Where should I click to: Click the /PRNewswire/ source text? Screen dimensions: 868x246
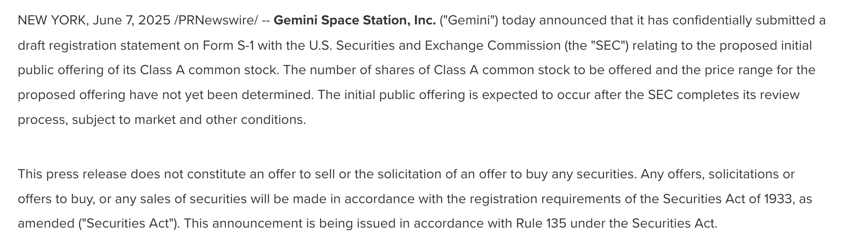coord(216,21)
